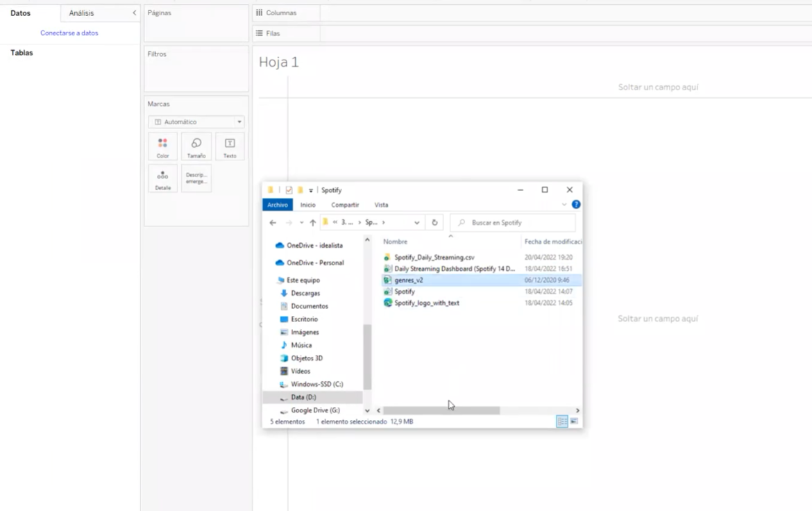This screenshot has width=812, height=511.
Task: Open the Descripción emergente mark card
Action: 196,179
